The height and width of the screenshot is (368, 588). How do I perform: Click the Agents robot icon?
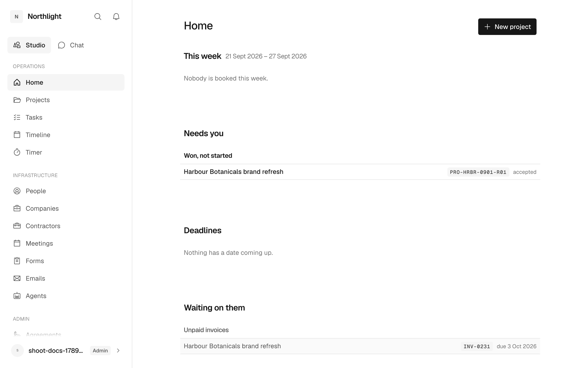[x=17, y=296]
